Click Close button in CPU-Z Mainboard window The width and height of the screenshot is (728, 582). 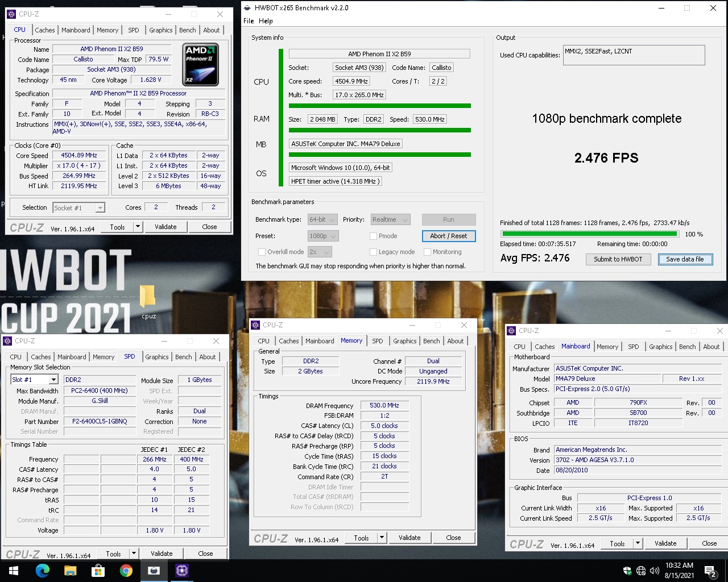click(x=709, y=543)
